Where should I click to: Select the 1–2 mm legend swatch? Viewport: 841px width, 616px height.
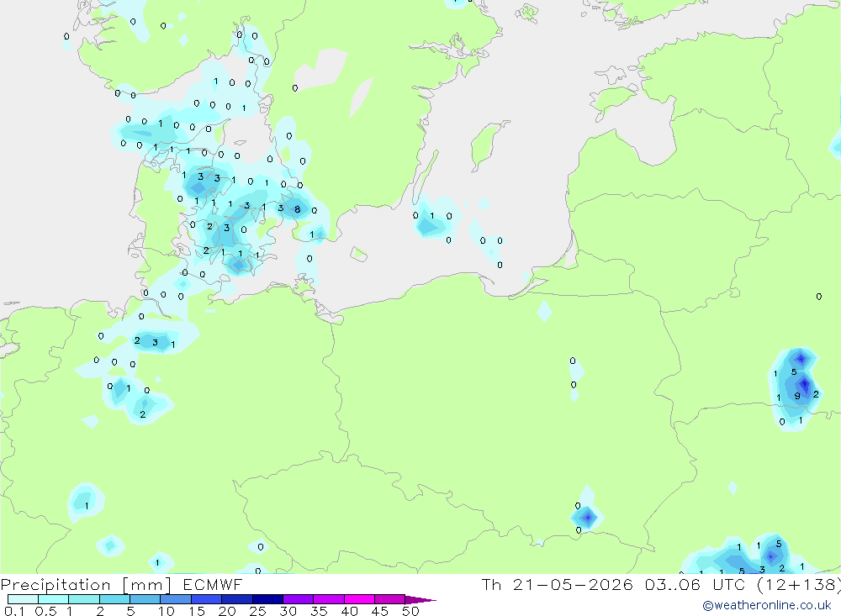84,599
